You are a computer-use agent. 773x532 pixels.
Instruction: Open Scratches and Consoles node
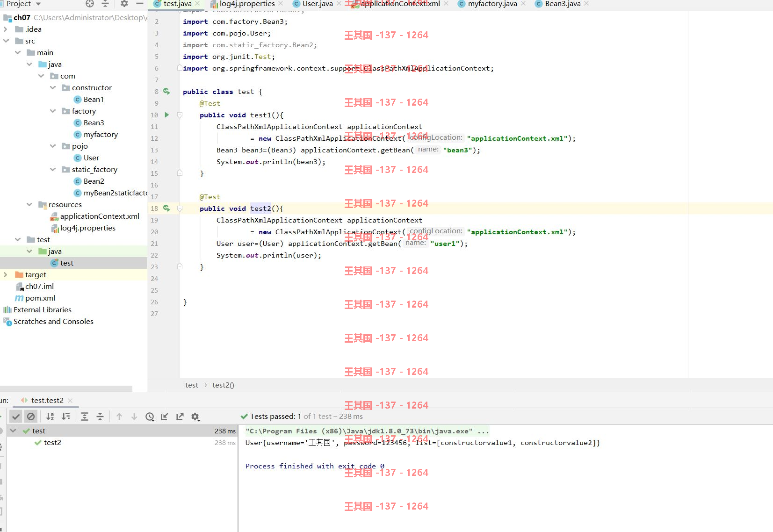(x=53, y=321)
